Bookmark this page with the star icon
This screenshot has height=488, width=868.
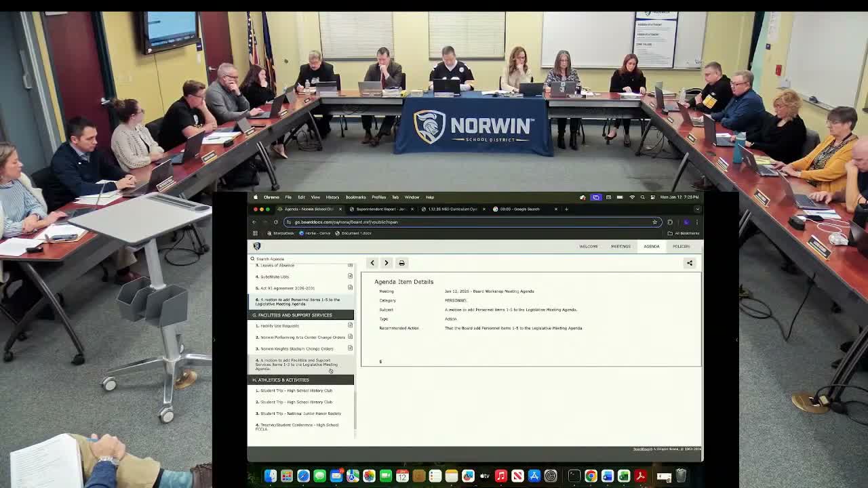654,222
